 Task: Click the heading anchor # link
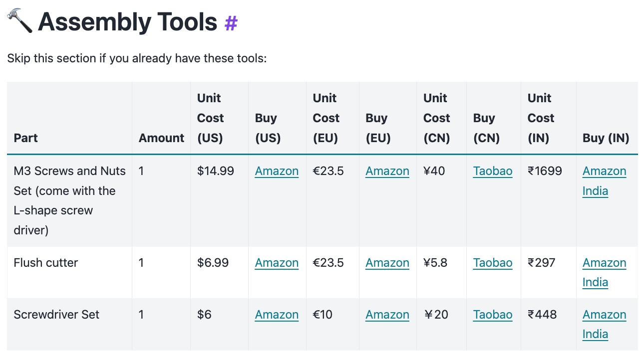[231, 23]
